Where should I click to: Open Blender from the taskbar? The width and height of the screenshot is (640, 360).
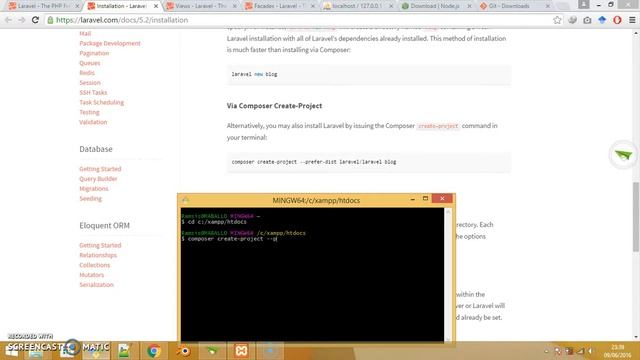(184, 351)
